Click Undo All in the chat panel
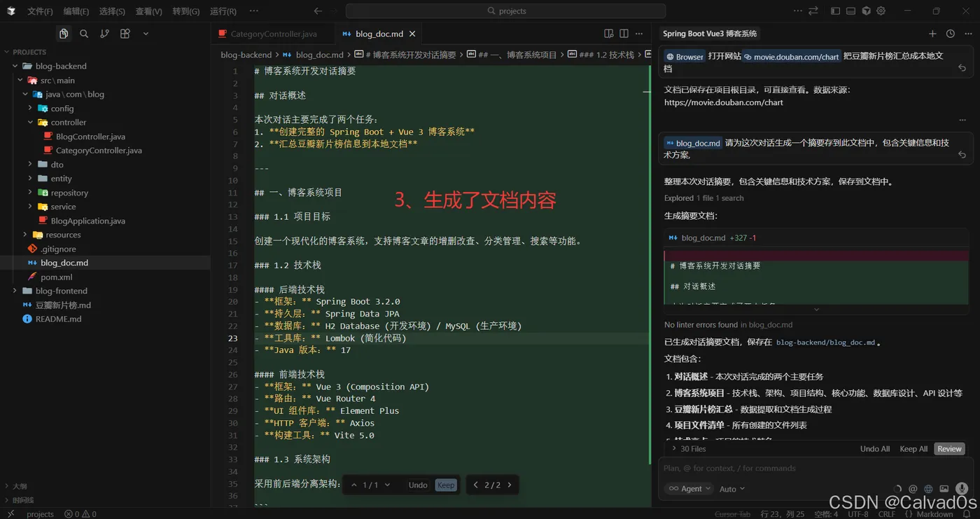Image resolution: width=980 pixels, height=519 pixels. click(875, 449)
